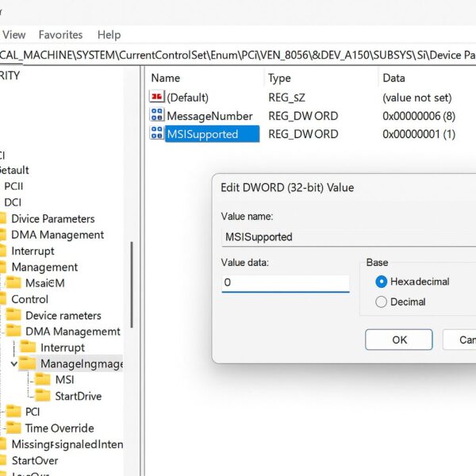This screenshot has height=476, width=476.
Task: Select the Management tree key
Action: [44, 267]
